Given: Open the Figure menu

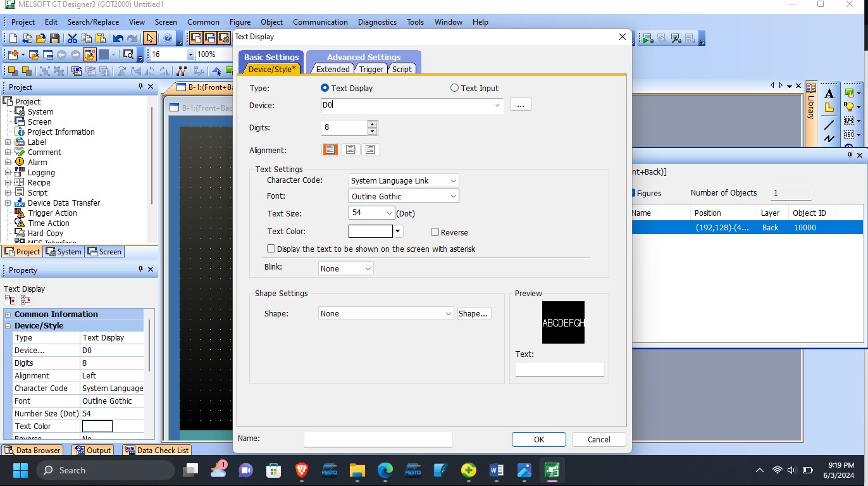Looking at the screenshot, I should [240, 22].
